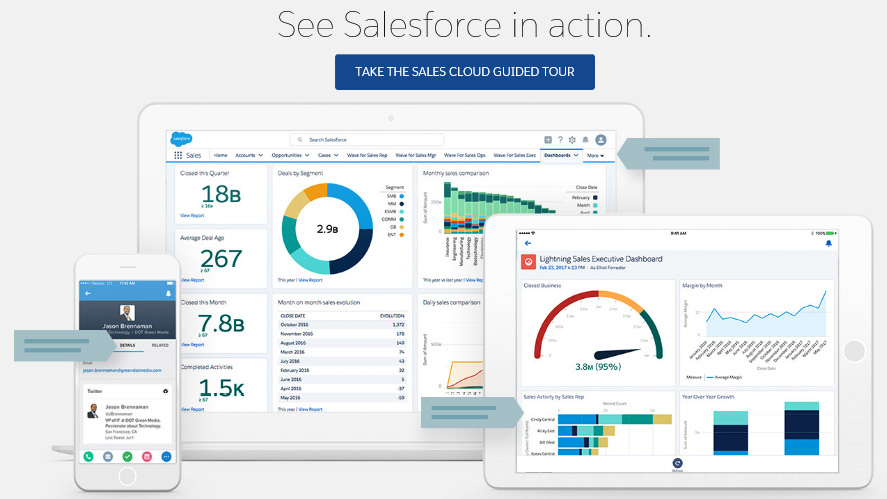This screenshot has width=887, height=499.
Task: Switch to the Wave for Sales Mgr tab
Action: 416,155
